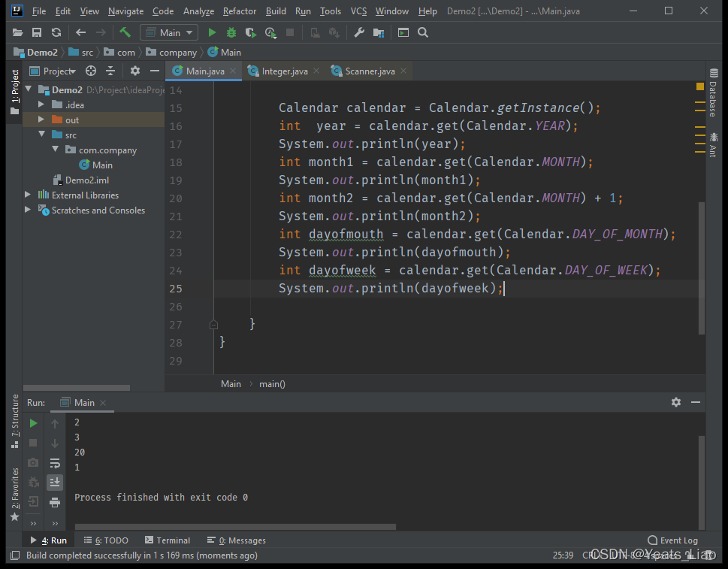The image size is (728, 569).
Task: Click the Run Anything toolbar icon
Action: [403, 32]
